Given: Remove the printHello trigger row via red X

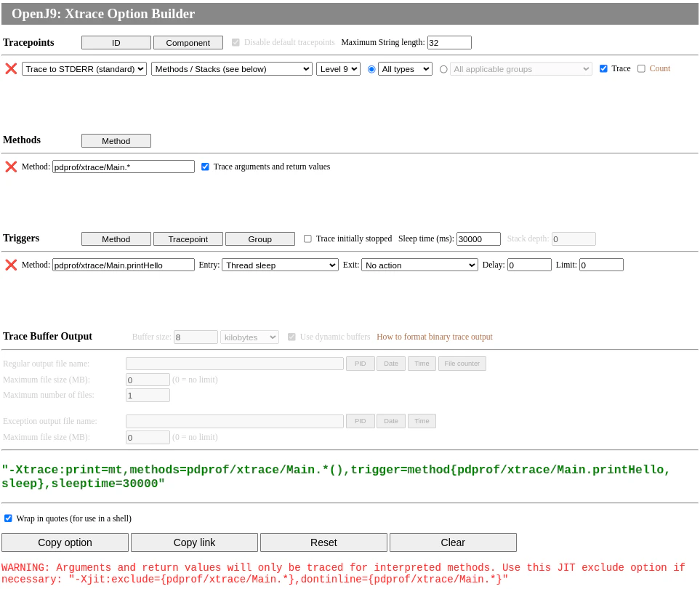Looking at the screenshot, I should [x=11, y=265].
